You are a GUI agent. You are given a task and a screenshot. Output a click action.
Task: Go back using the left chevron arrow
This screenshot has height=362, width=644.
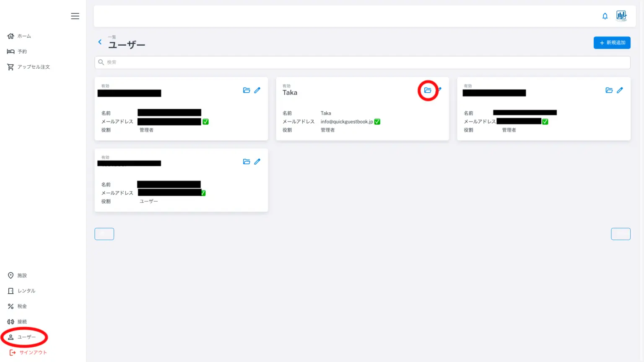tap(100, 42)
